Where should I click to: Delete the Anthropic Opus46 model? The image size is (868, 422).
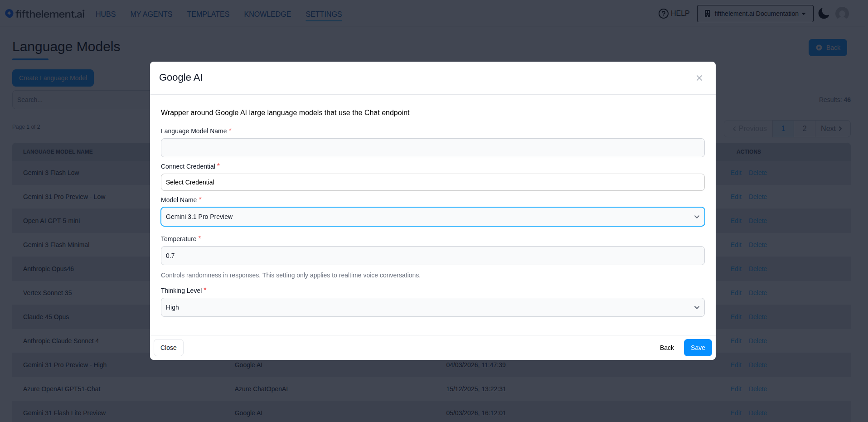pyautogui.click(x=758, y=269)
